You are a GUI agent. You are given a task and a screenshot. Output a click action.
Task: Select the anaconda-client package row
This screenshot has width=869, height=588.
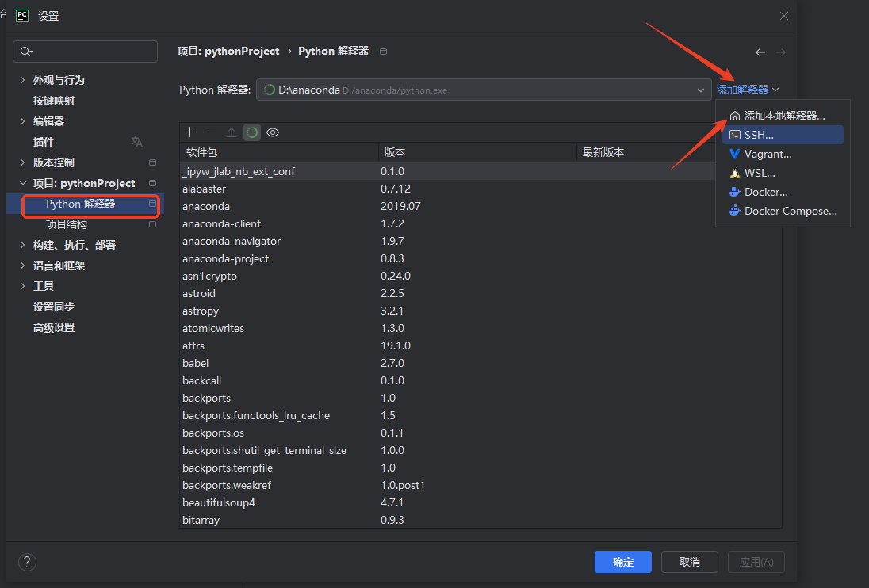click(480, 223)
